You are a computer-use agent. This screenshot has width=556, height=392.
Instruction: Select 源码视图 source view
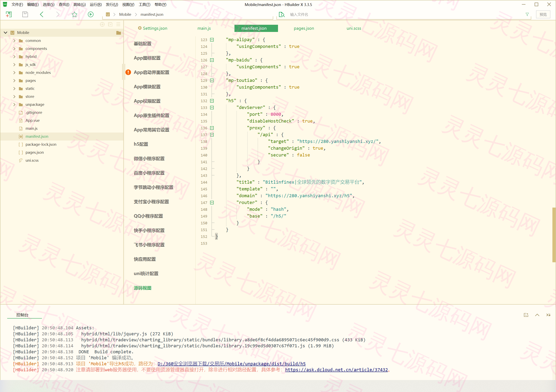(x=142, y=288)
